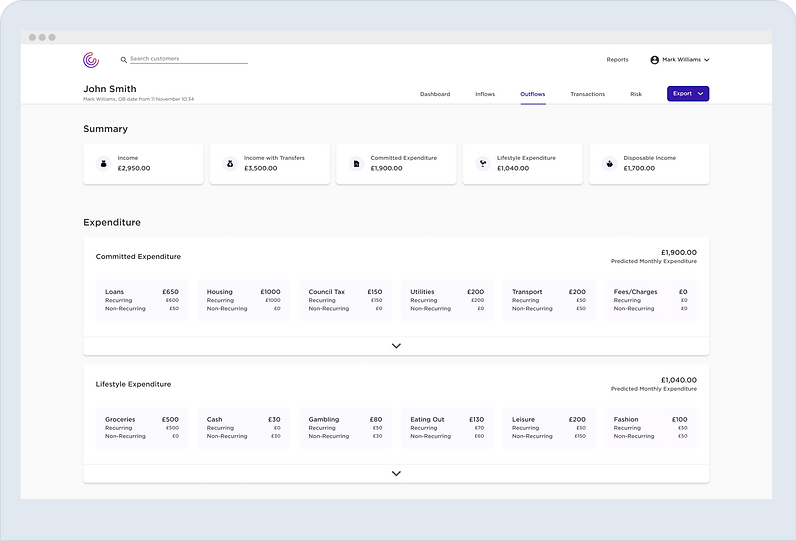Screen dimensions: 796x541
Task: Click the Income with Transfers icon
Action: click(x=230, y=163)
